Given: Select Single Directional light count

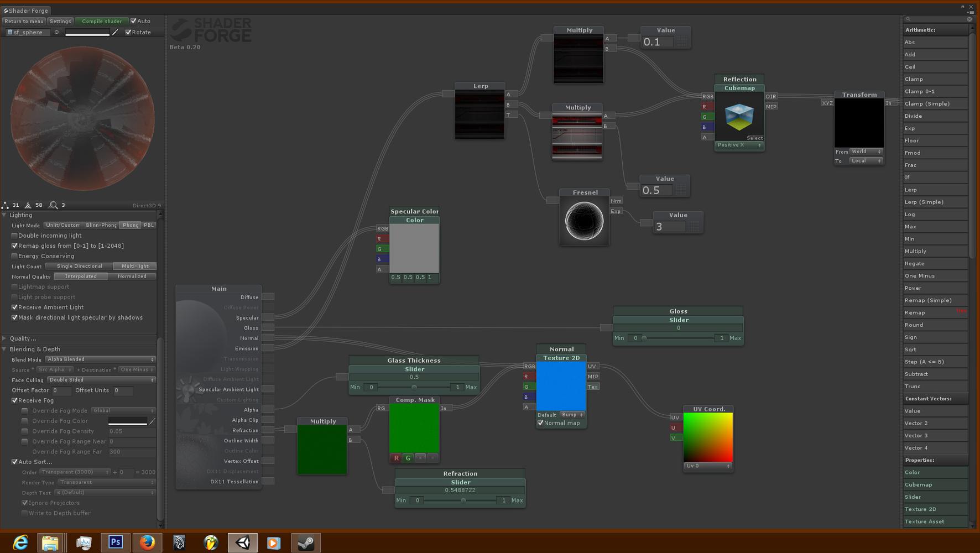Looking at the screenshot, I should [80, 266].
